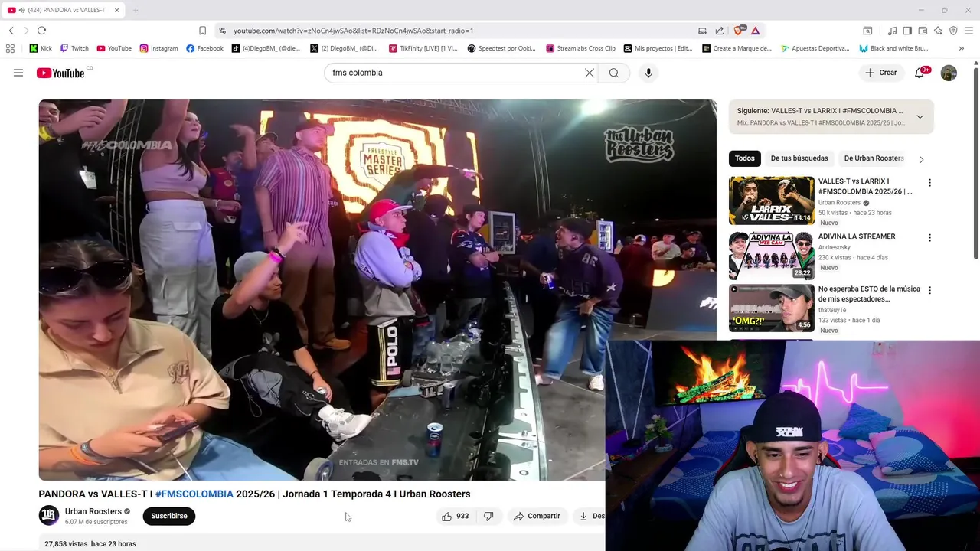Toggle the browser sidebar panel icon
The width and height of the screenshot is (980, 551).
pos(907,31)
